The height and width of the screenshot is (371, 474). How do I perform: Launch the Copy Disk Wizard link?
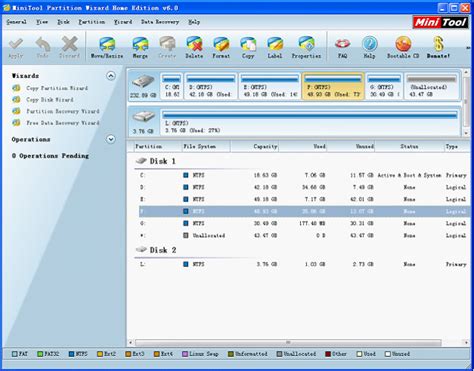[x=50, y=100]
